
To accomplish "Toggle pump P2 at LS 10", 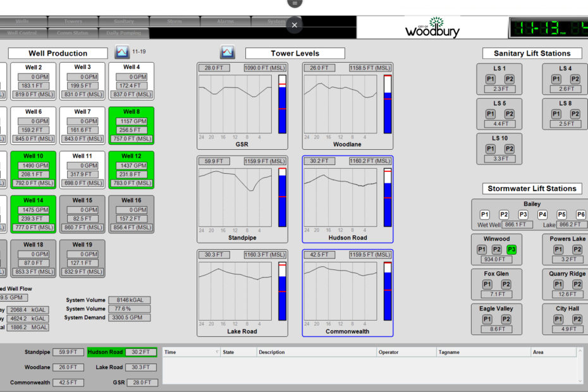I will (x=509, y=149).
